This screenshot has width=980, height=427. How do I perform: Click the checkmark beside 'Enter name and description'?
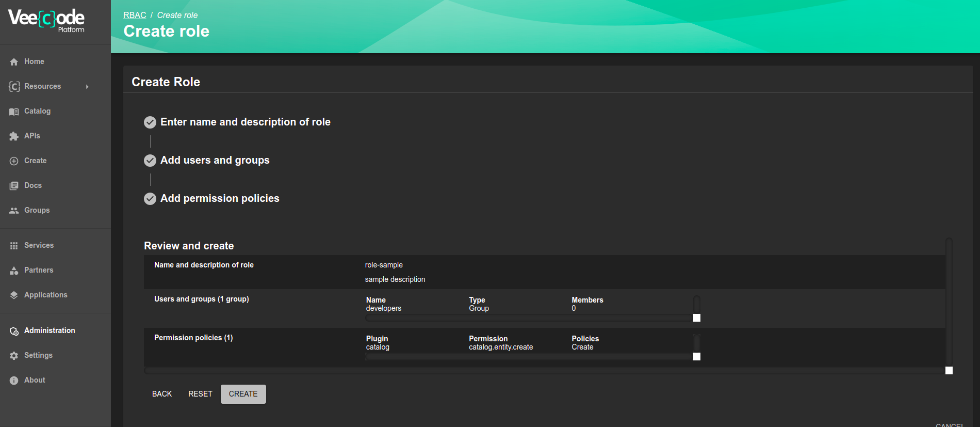(150, 122)
